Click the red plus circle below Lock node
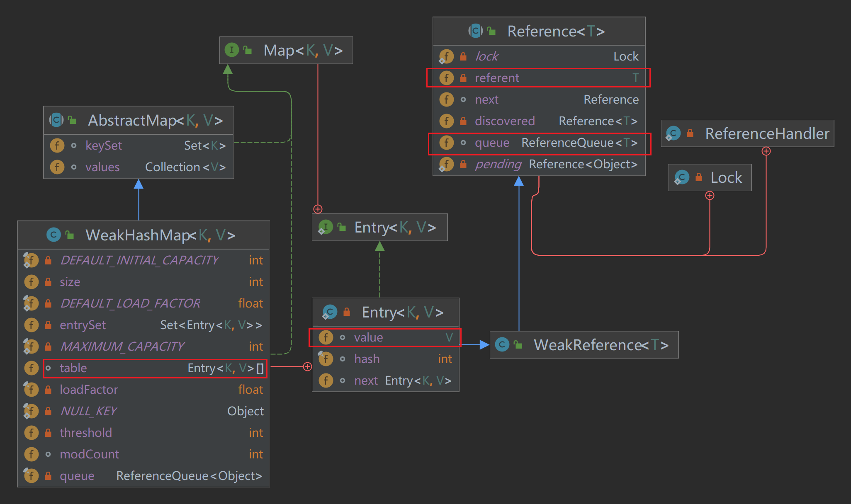The height and width of the screenshot is (504, 851). (x=710, y=196)
